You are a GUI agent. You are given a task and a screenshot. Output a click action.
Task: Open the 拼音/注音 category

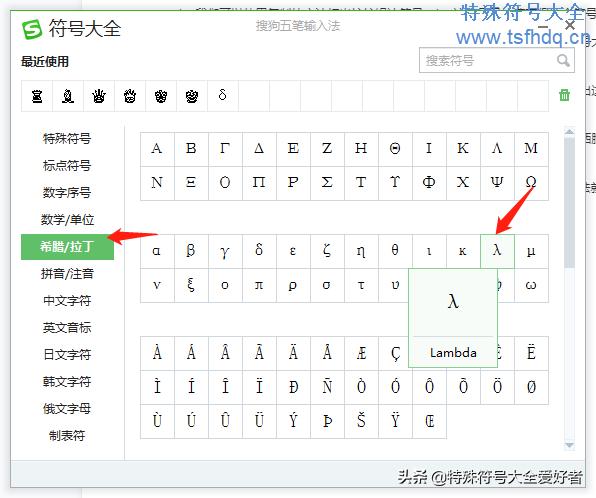67,274
